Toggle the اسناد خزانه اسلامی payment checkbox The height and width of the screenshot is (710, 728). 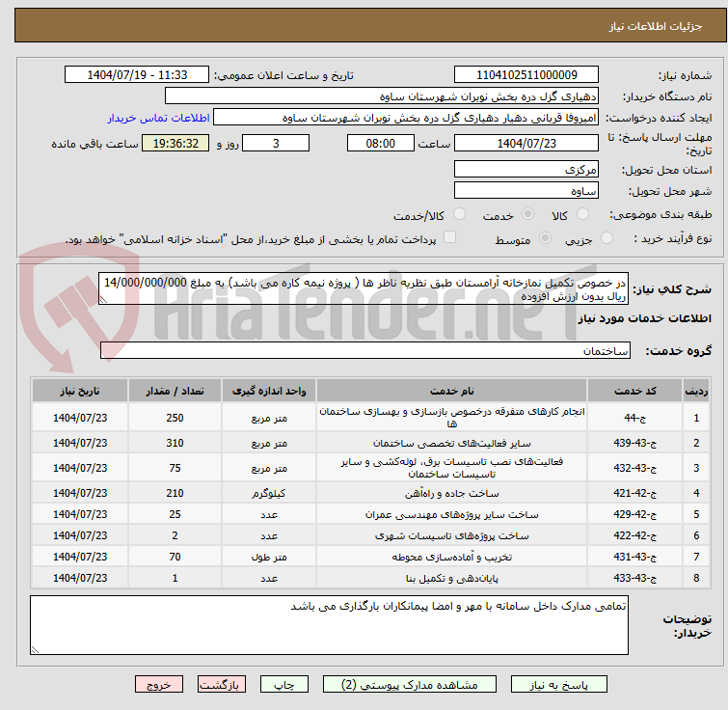[449, 238]
